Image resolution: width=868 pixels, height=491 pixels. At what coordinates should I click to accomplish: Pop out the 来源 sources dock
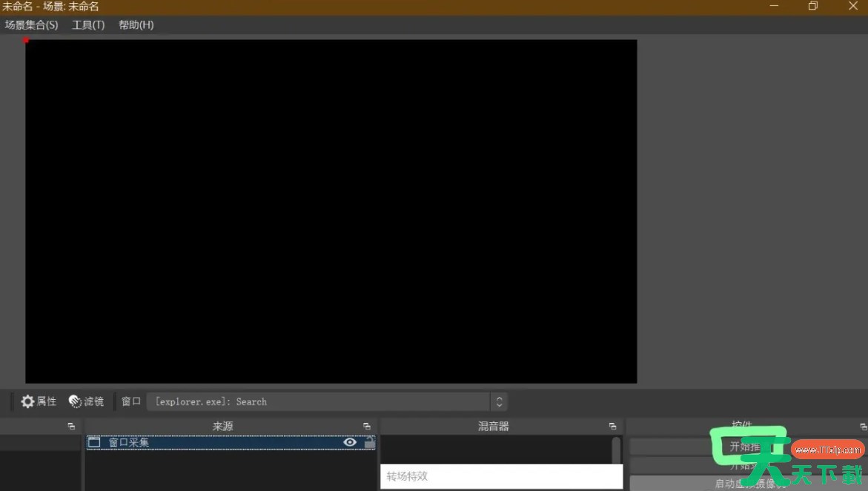367,427
